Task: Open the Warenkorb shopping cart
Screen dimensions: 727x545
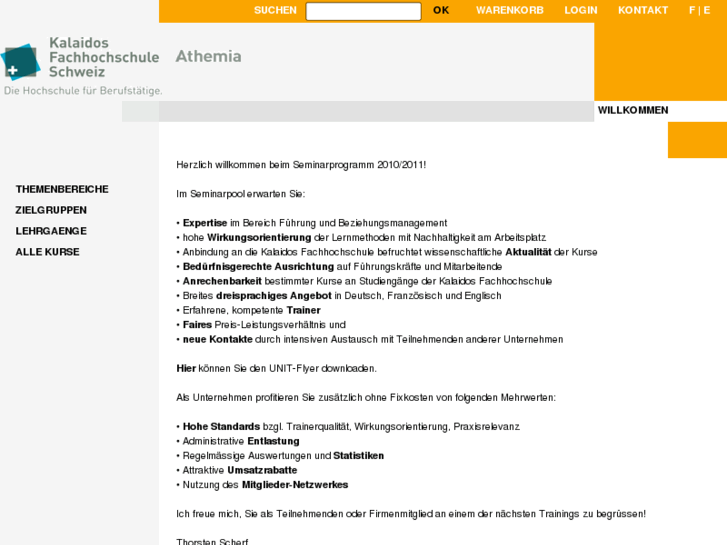Action: coord(510,10)
